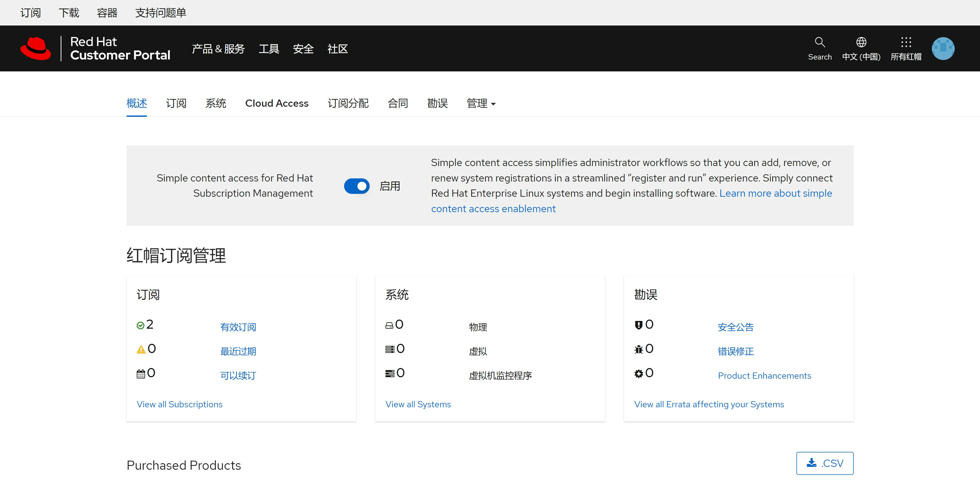Open the 工具 navigation menu
980x488 pixels.
(269, 48)
